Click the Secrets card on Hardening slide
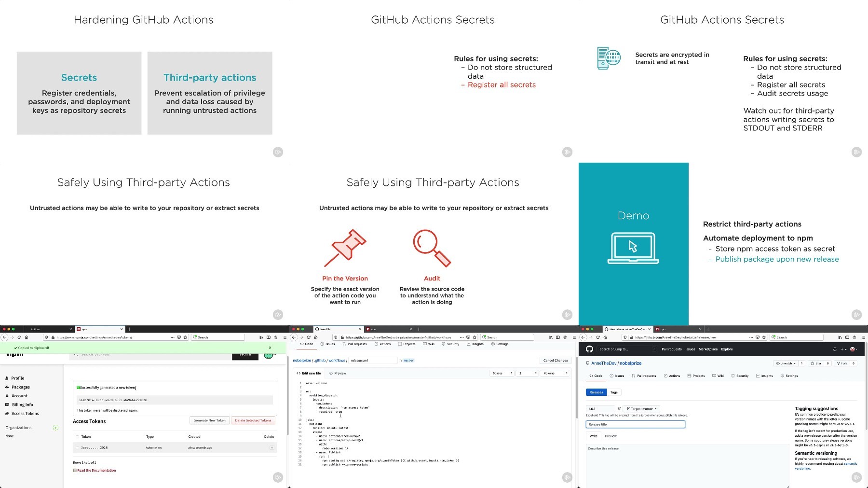868x488 pixels. tap(79, 93)
